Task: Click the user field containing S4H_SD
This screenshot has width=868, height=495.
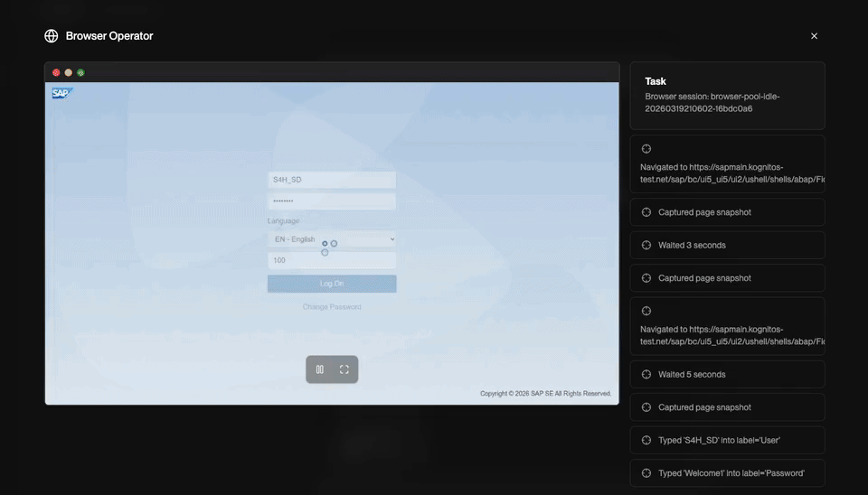Action: (332, 180)
